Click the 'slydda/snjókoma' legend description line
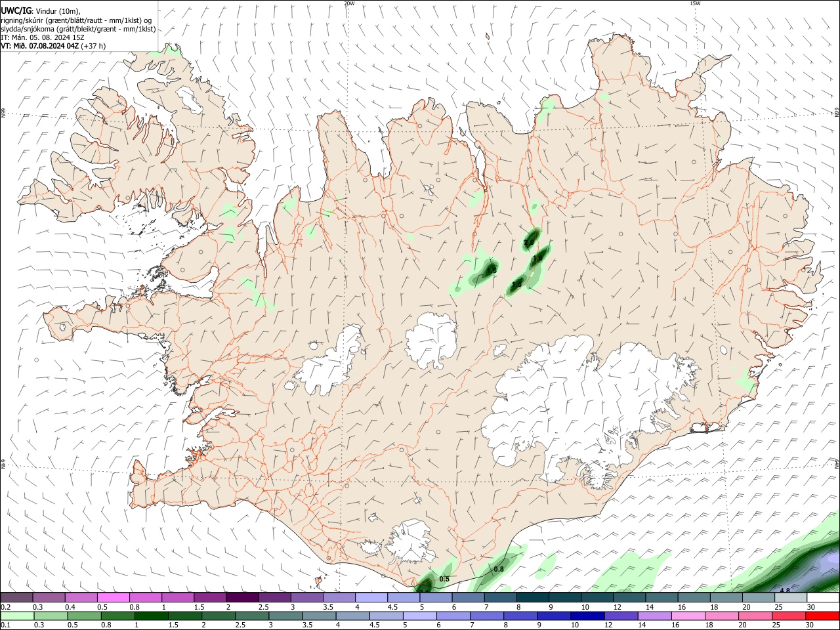840x630 pixels. click(78, 29)
